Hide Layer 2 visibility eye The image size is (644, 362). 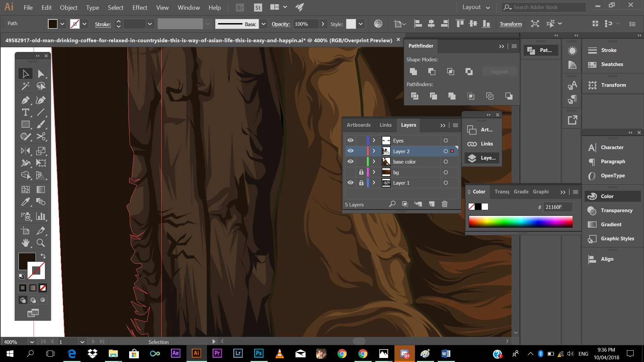[x=351, y=151]
